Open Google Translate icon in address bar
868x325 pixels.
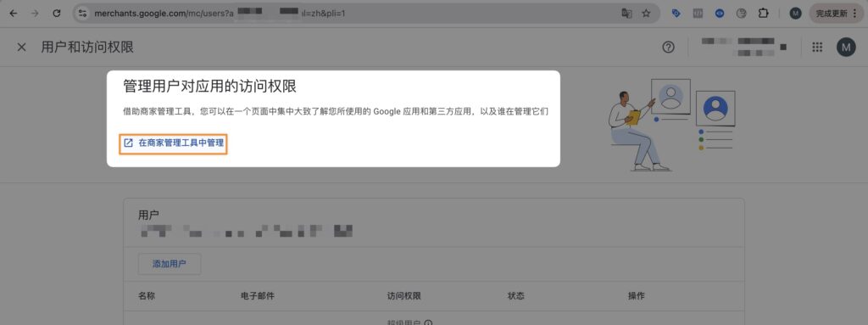pyautogui.click(x=626, y=14)
